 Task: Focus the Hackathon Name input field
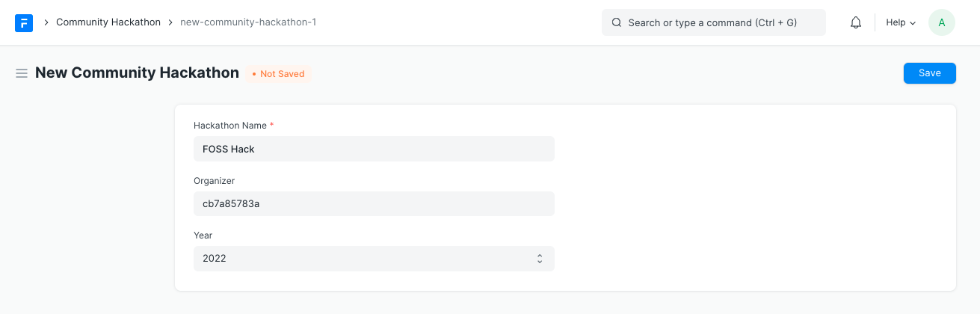(373, 149)
